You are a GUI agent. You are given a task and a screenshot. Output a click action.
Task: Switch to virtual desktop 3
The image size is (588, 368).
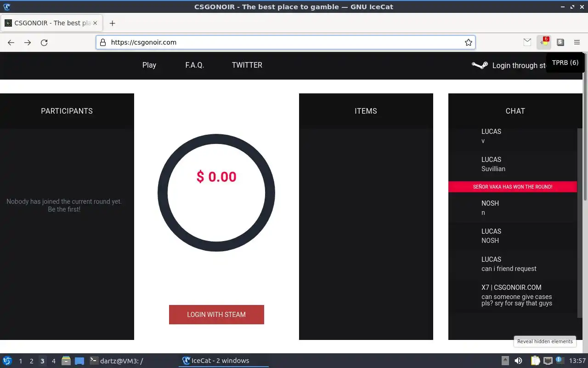point(42,361)
